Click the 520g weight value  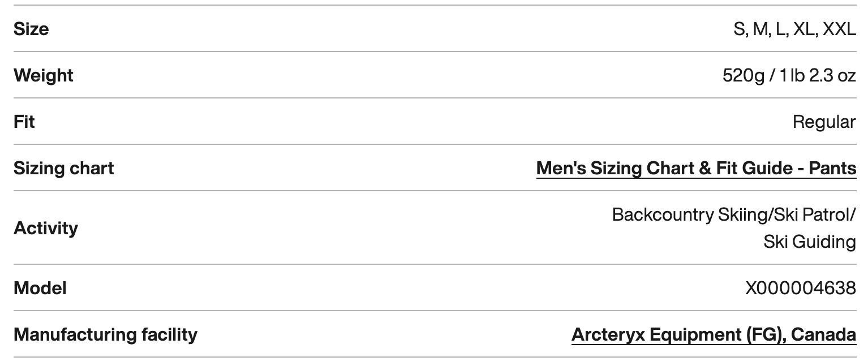744,75
